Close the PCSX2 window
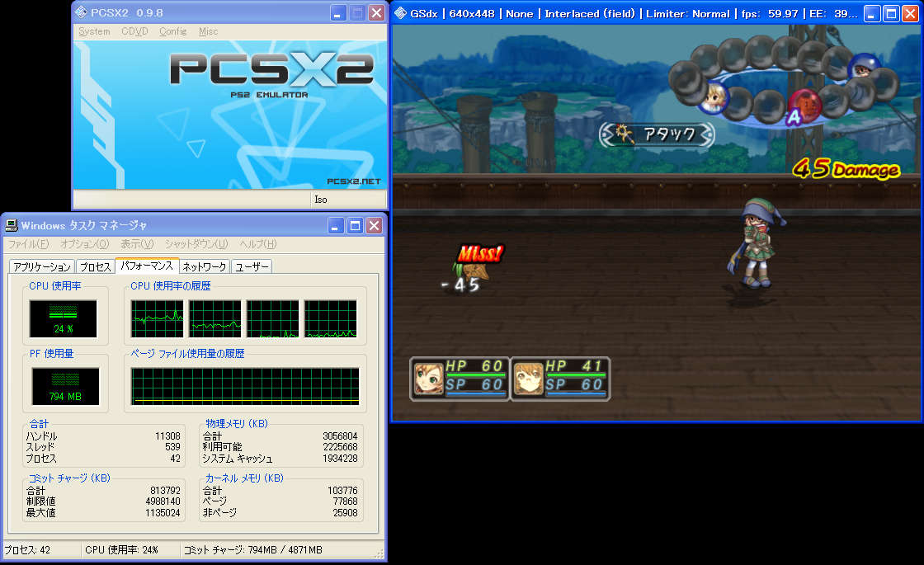 pos(376,13)
